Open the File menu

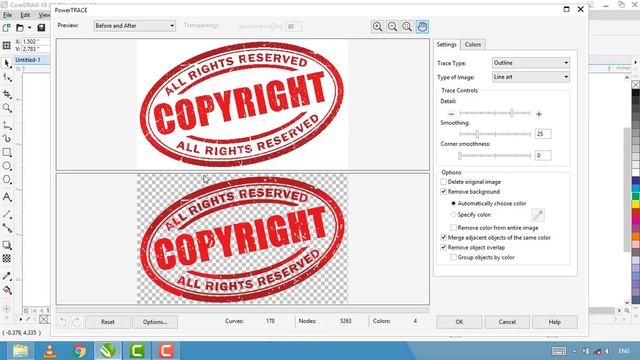7,15
